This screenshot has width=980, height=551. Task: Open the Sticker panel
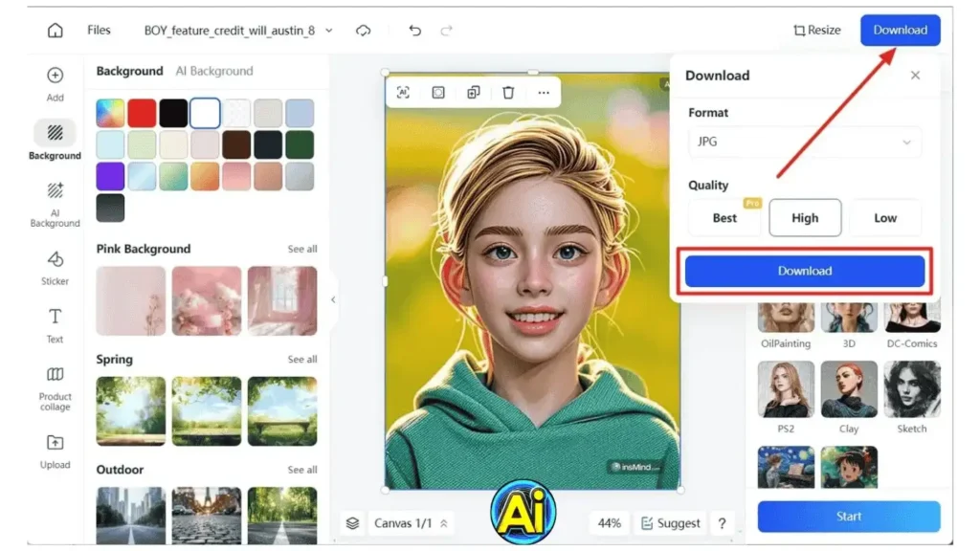[55, 267]
